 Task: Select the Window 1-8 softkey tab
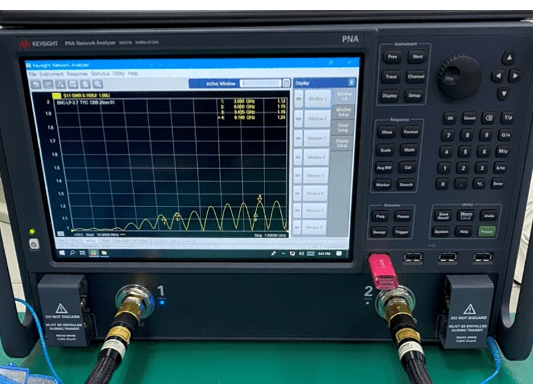(x=344, y=96)
